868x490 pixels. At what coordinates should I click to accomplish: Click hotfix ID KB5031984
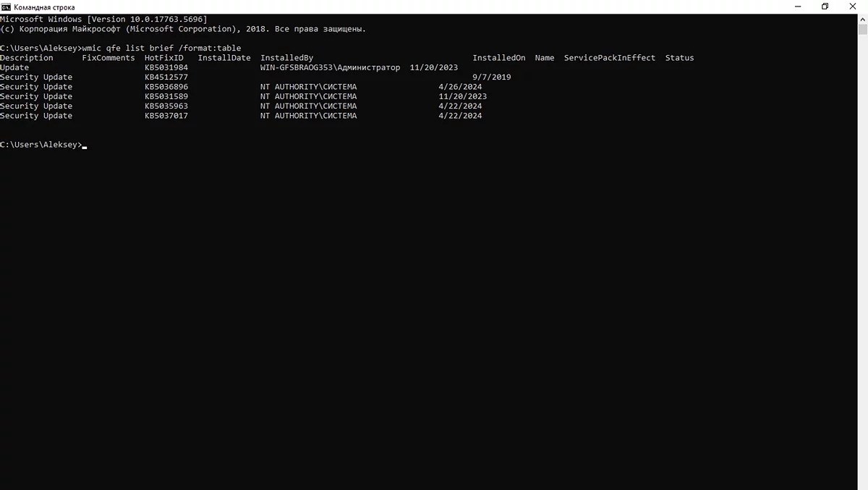click(x=166, y=67)
